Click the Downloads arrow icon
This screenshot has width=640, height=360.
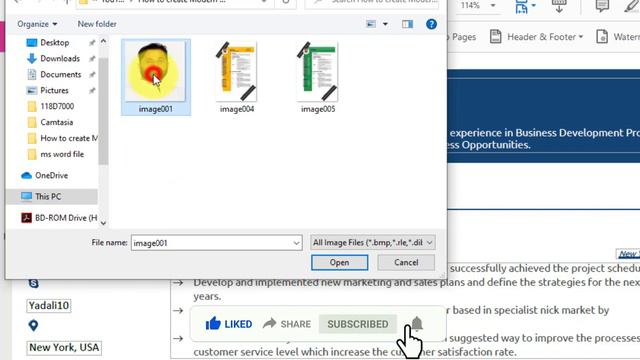[x=31, y=58]
